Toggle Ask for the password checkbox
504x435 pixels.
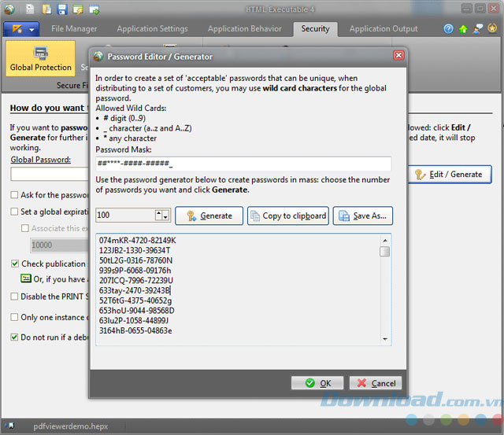click(14, 195)
